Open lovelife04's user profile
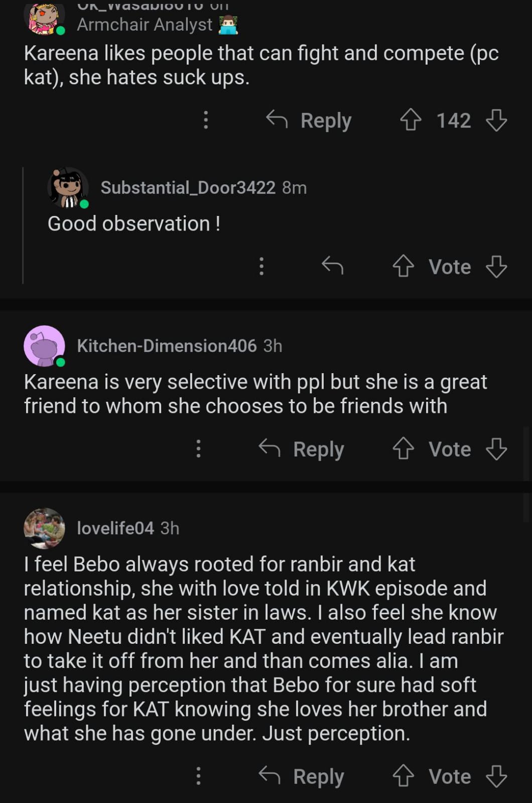The image size is (532, 803). point(115,528)
